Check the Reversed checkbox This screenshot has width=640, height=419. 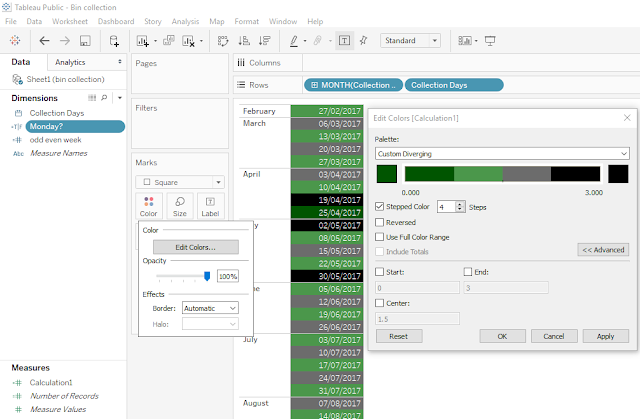[380, 222]
